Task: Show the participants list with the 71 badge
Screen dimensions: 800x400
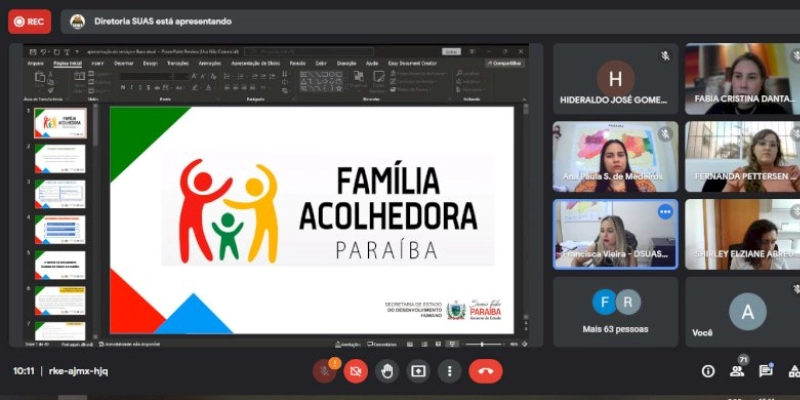Action: (x=738, y=370)
